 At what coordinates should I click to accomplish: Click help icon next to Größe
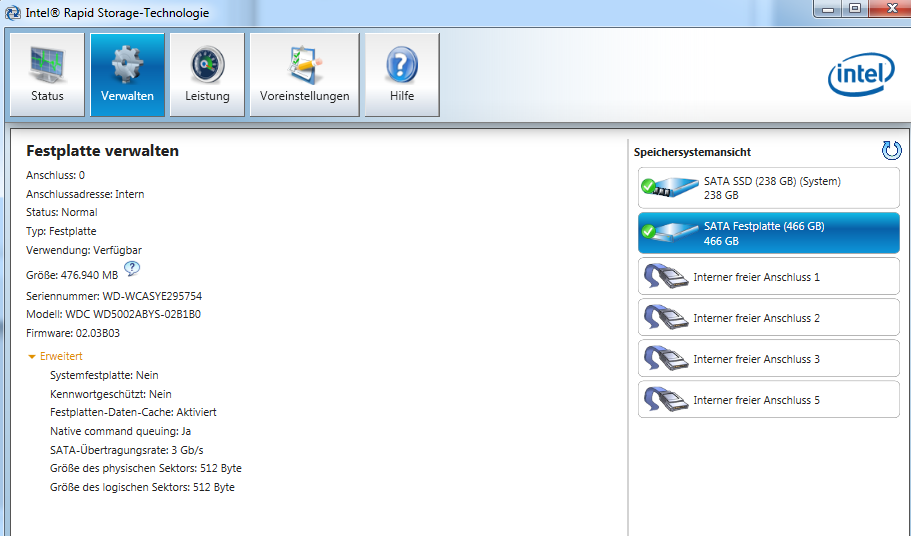132,269
